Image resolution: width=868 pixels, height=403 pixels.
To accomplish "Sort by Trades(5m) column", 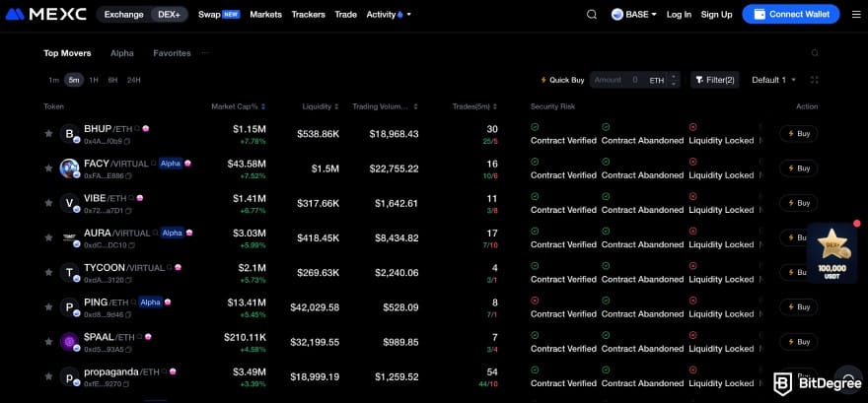I will pos(475,106).
